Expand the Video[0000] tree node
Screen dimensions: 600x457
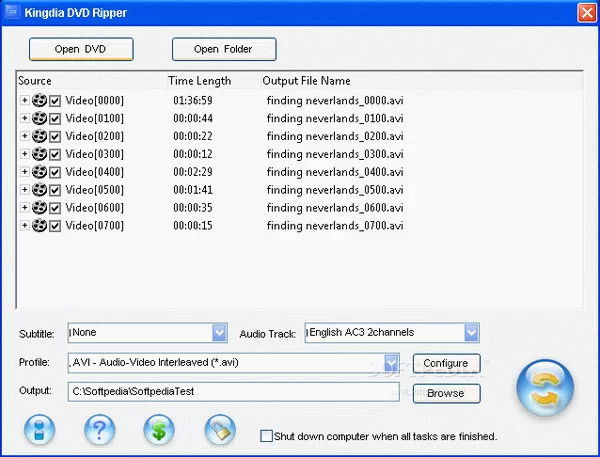click(x=24, y=100)
